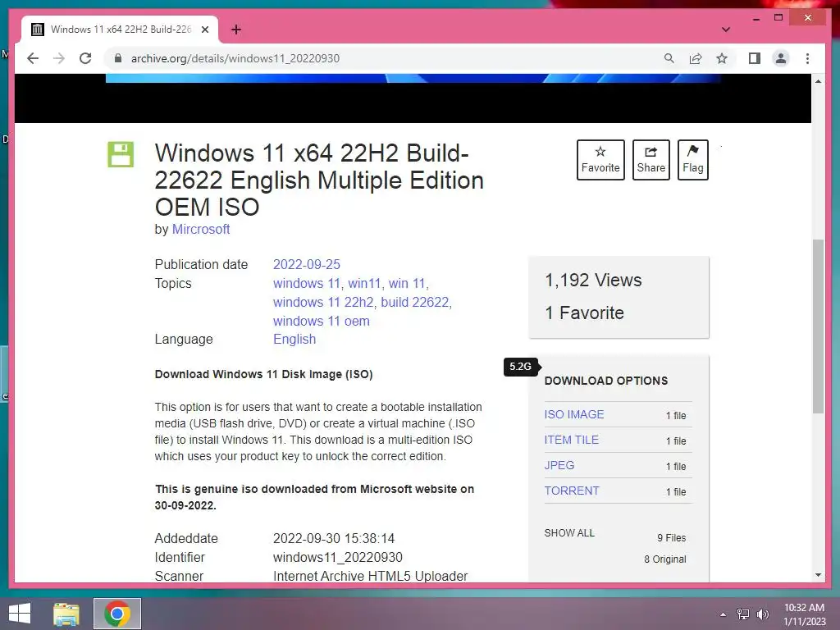Favorite this archive item
This screenshot has height=630, width=840.
(600, 160)
